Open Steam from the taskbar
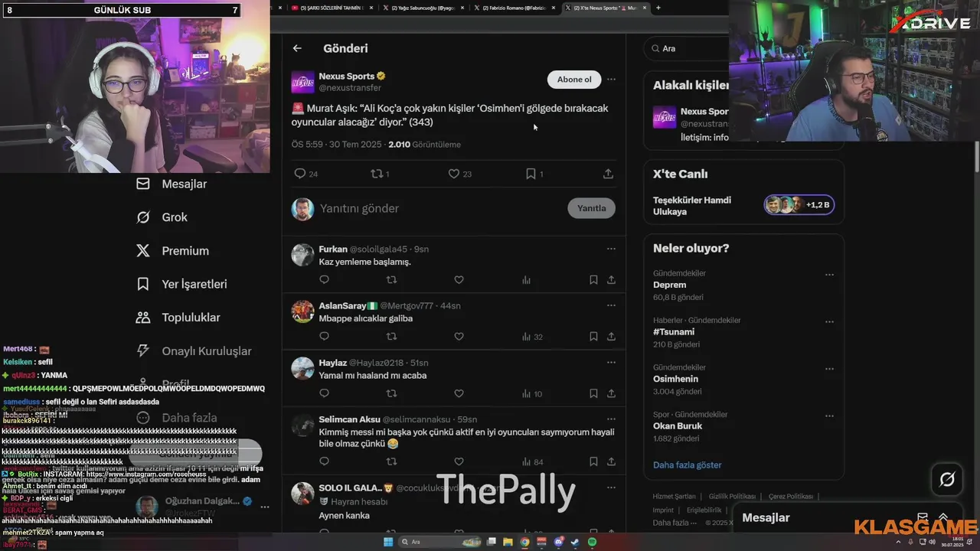The width and height of the screenshot is (980, 551). pyautogui.click(x=576, y=542)
